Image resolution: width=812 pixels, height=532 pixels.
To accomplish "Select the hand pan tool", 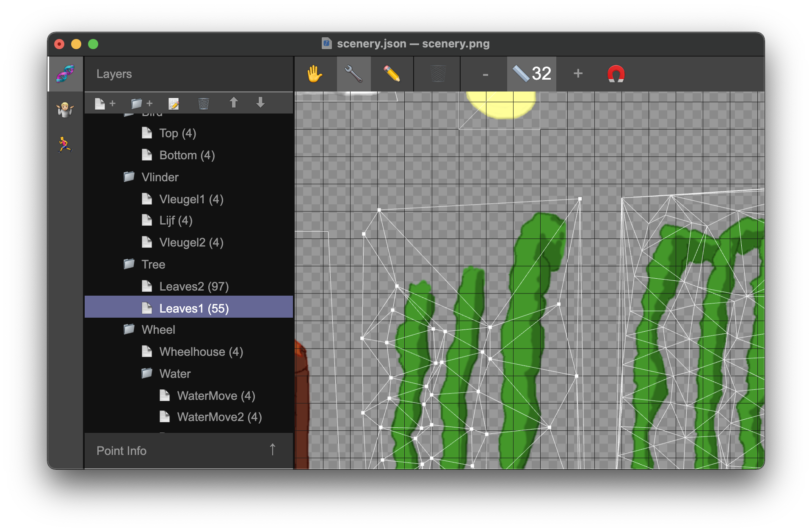I will [315, 74].
